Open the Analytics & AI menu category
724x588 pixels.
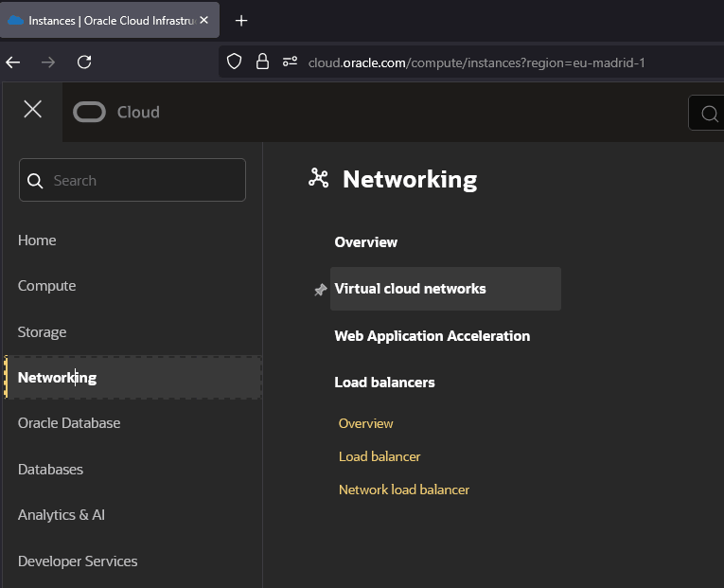click(x=61, y=515)
